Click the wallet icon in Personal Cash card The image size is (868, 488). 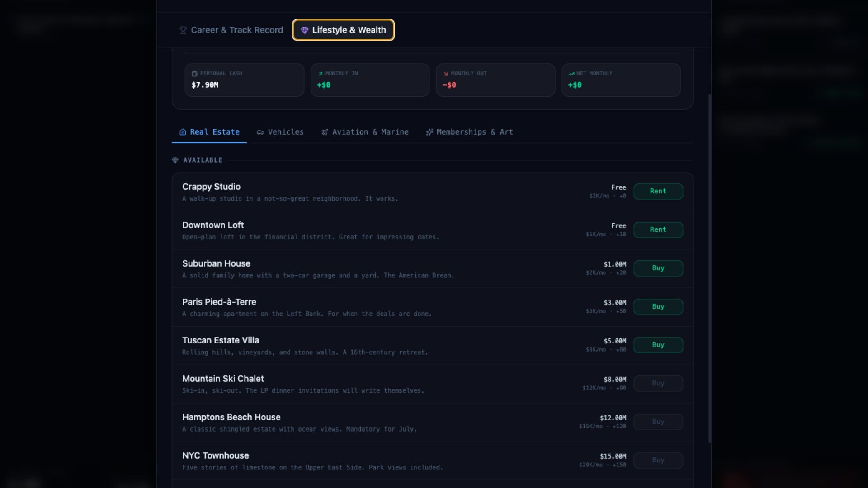pos(195,74)
